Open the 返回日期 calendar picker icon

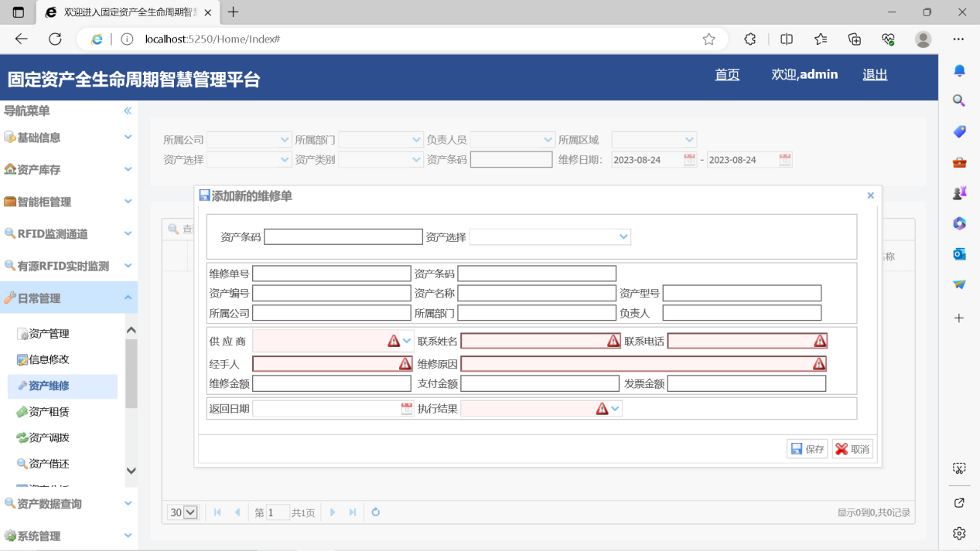click(x=407, y=409)
